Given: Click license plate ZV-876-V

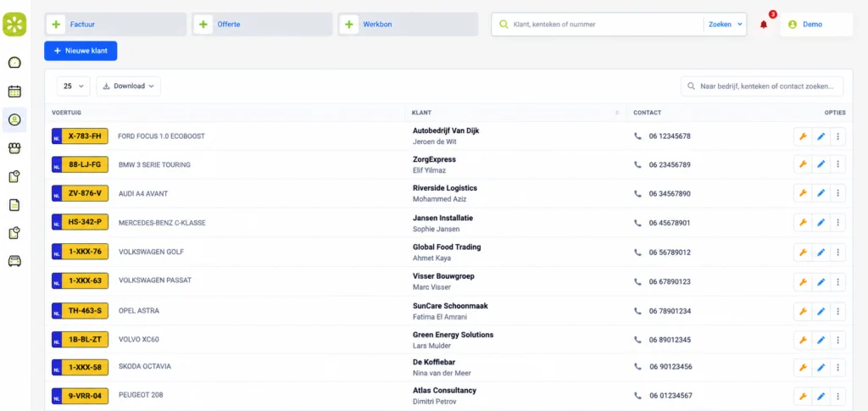Looking at the screenshot, I should pyautogui.click(x=80, y=193).
